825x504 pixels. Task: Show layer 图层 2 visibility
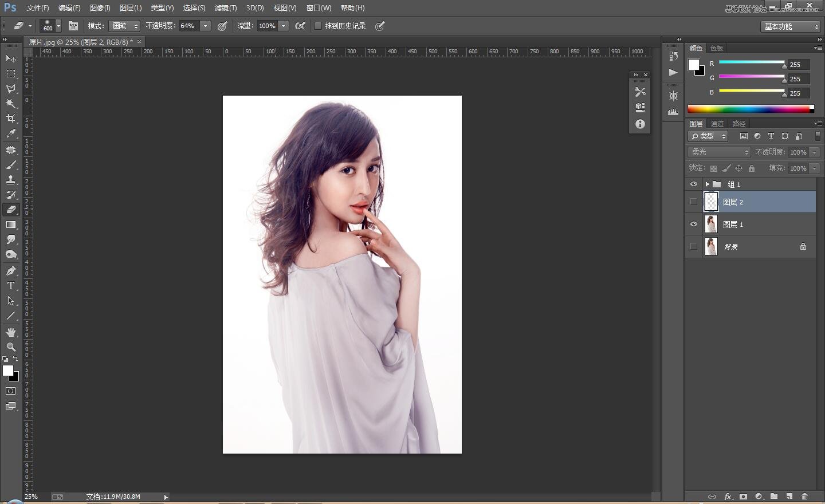(x=694, y=202)
